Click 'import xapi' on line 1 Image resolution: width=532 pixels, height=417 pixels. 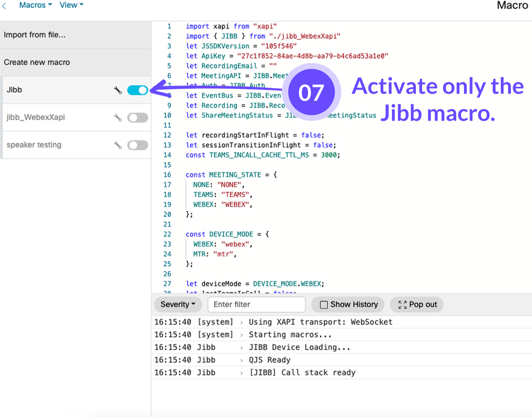tap(207, 26)
